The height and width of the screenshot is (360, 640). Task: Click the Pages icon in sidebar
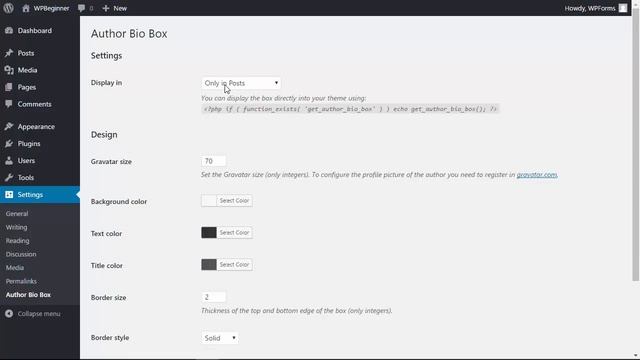[9, 87]
